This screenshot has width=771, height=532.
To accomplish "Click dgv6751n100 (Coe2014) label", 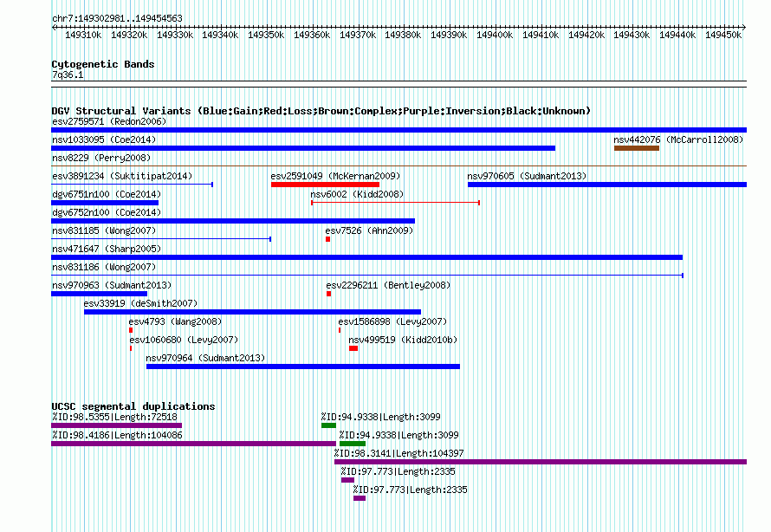I will pyautogui.click(x=107, y=194).
